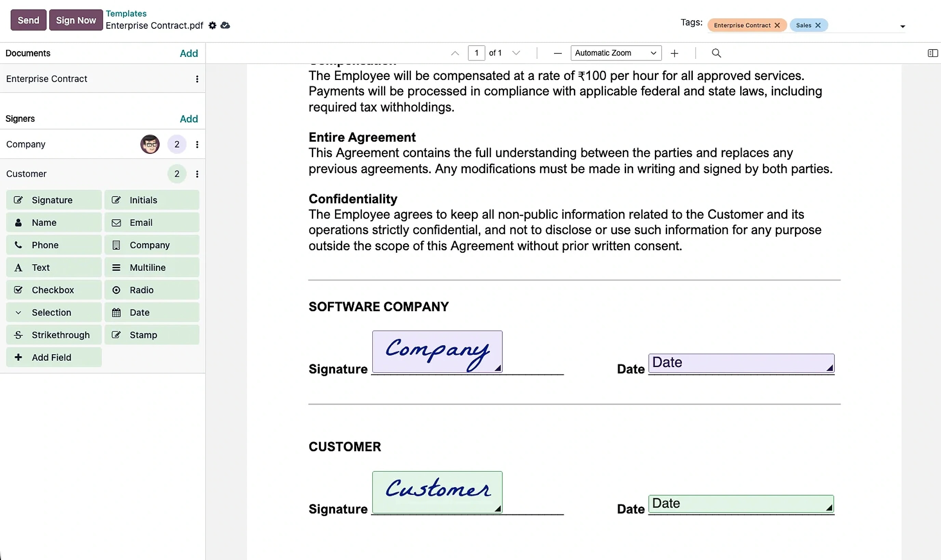Click the Add Field button
The height and width of the screenshot is (560, 941).
(54, 357)
